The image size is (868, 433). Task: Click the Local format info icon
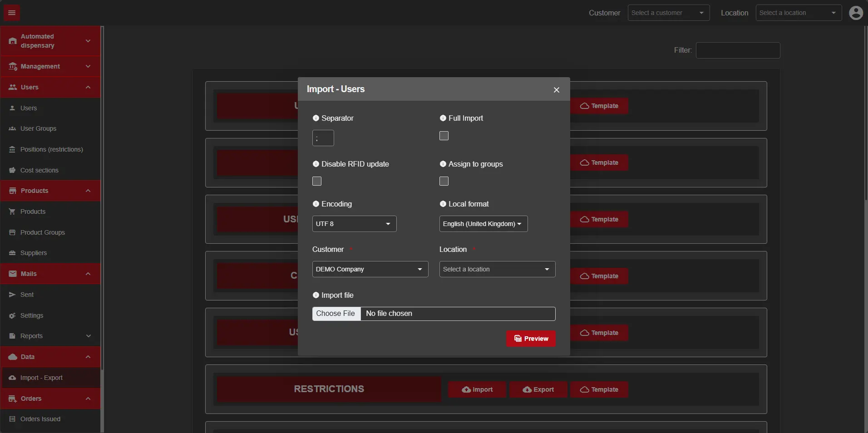tap(443, 204)
